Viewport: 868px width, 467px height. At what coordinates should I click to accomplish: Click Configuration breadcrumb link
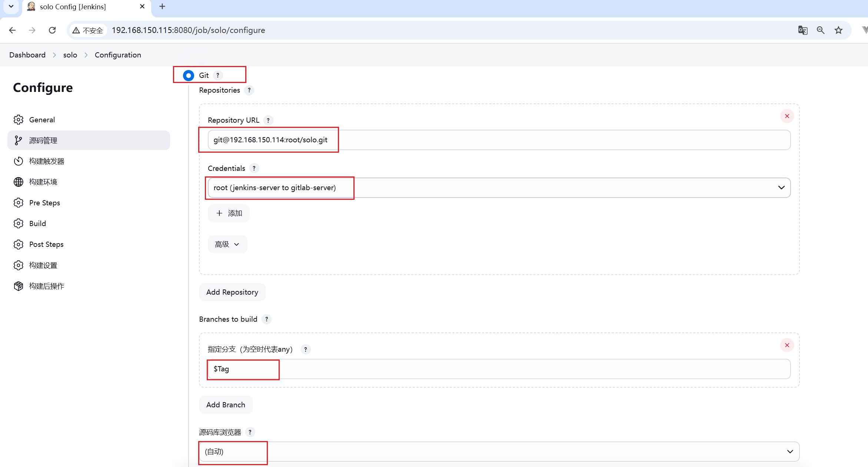coord(118,55)
